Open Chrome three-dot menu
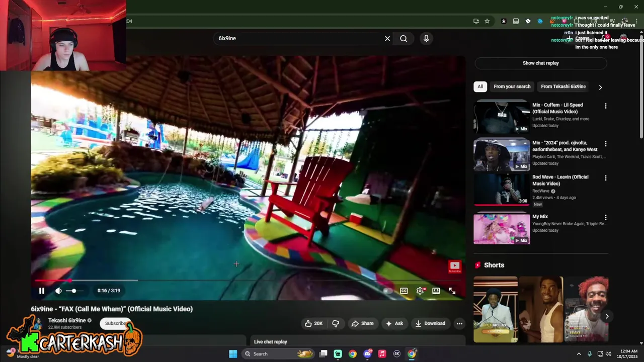Image resolution: width=644 pixels, height=362 pixels. click(x=636, y=21)
